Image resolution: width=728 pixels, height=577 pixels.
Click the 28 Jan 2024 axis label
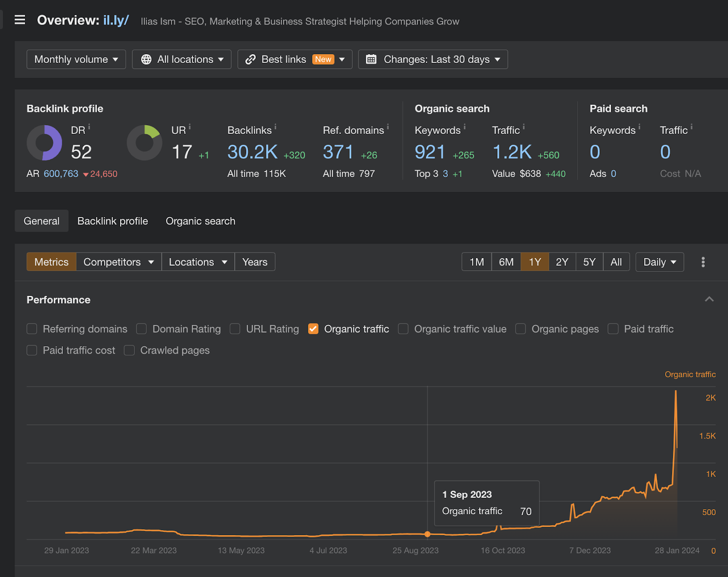coord(677,551)
